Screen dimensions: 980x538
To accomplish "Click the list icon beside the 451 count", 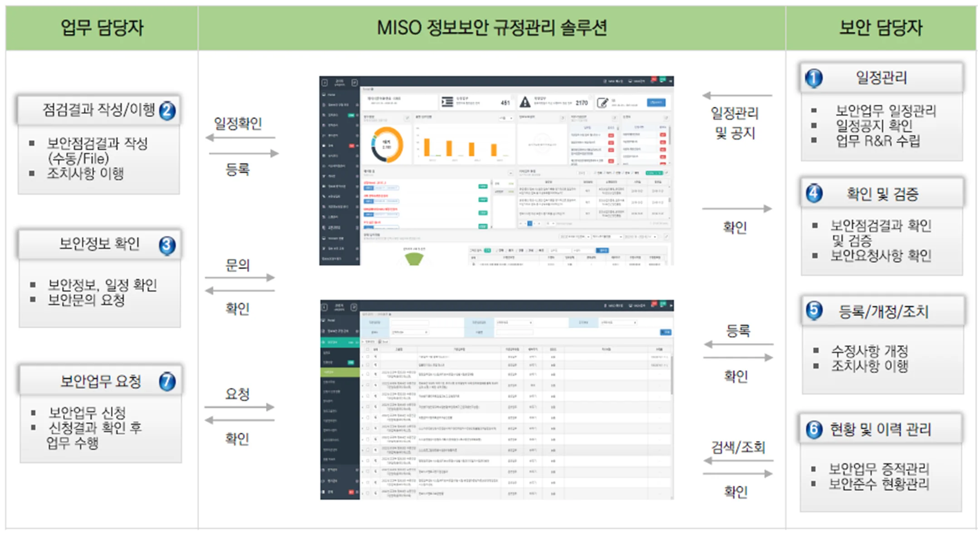I will (x=447, y=102).
